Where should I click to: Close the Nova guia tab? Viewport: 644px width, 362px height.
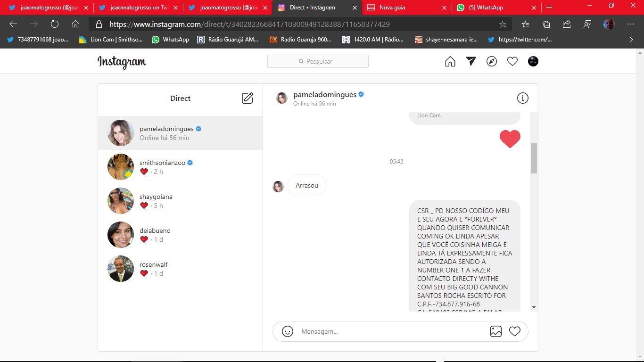pyautogui.click(x=444, y=8)
